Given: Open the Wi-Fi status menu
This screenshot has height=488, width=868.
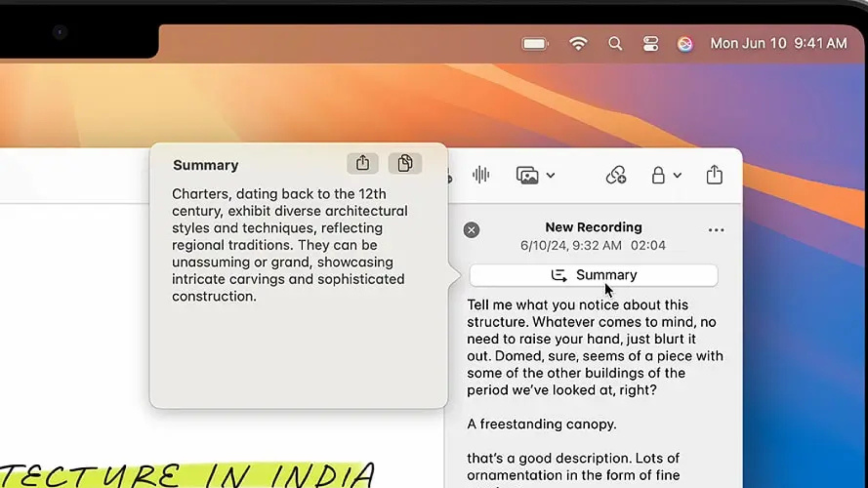Looking at the screenshot, I should (578, 44).
